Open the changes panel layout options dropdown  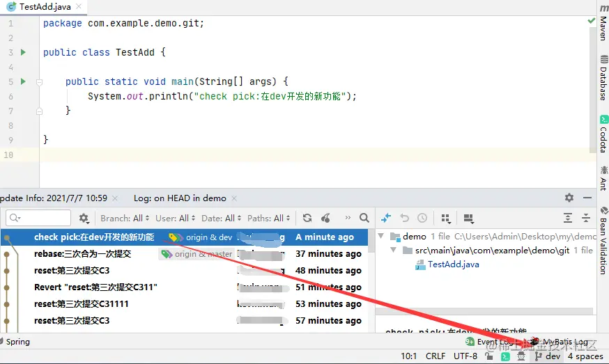tap(469, 219)
